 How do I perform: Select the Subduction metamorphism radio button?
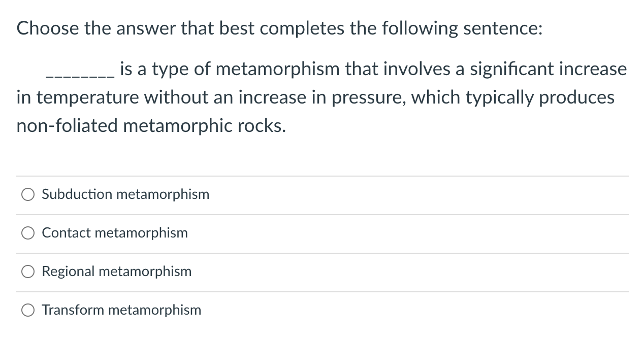[x=28, y=194]
